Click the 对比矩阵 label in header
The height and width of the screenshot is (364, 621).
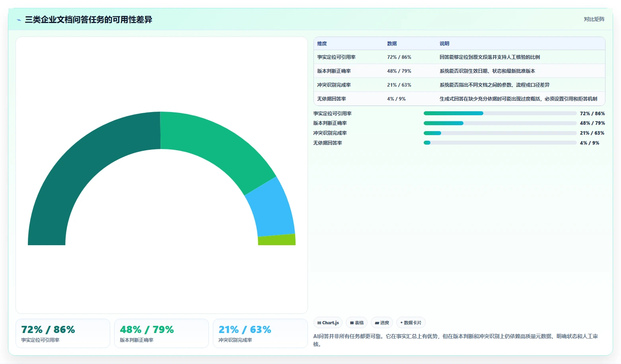click(594, 19)
